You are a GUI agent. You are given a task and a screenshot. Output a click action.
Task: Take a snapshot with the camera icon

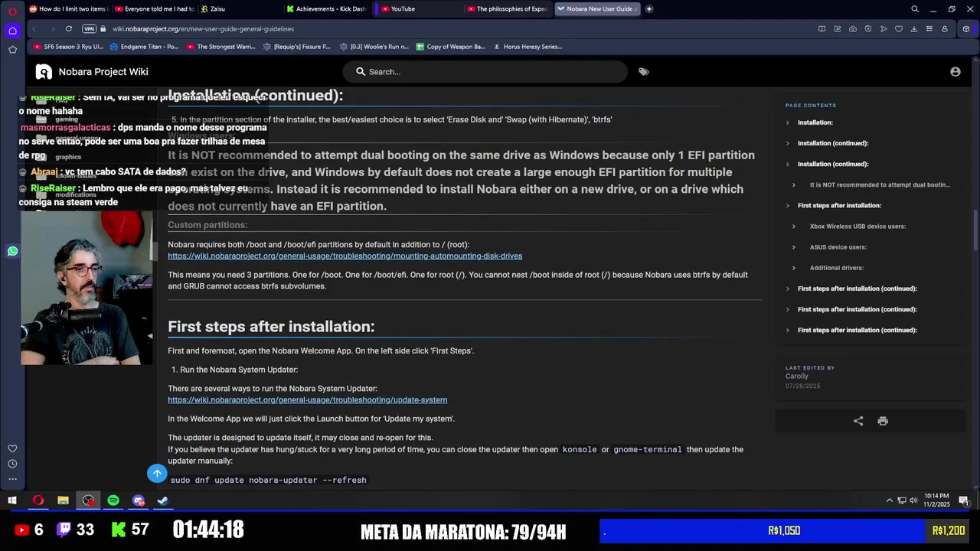coord(852,29)
